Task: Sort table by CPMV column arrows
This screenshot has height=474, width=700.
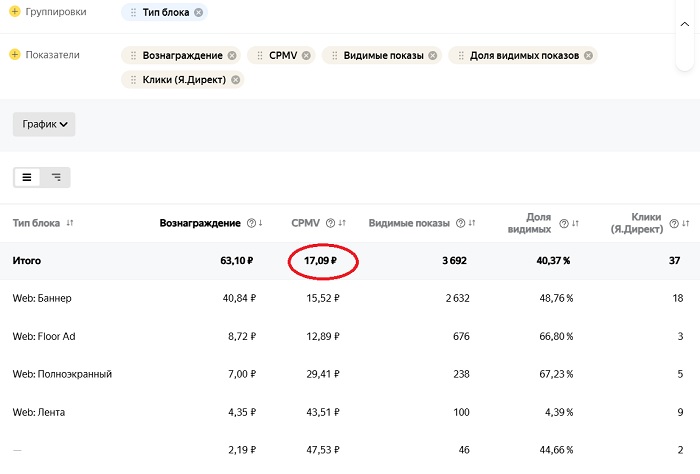Action: tap(342, 223)
